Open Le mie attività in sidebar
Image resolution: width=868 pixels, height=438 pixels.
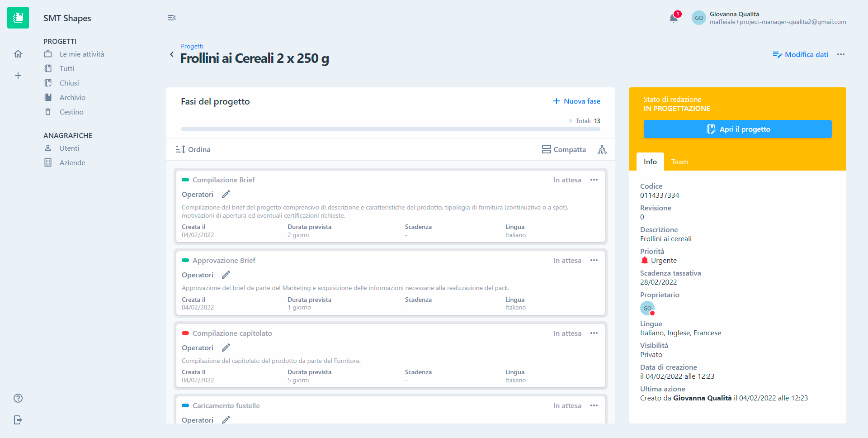pyautogui.click(x=82, y=54)
